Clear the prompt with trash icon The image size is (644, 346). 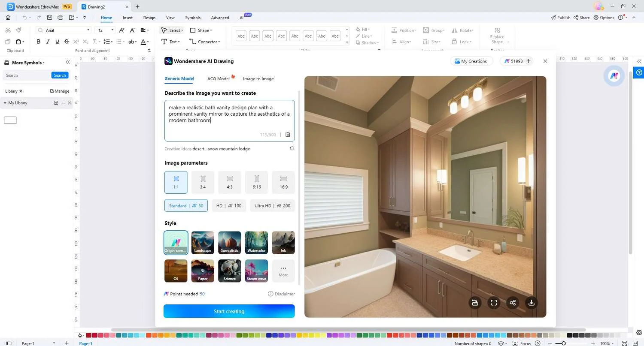pos(288,135)
